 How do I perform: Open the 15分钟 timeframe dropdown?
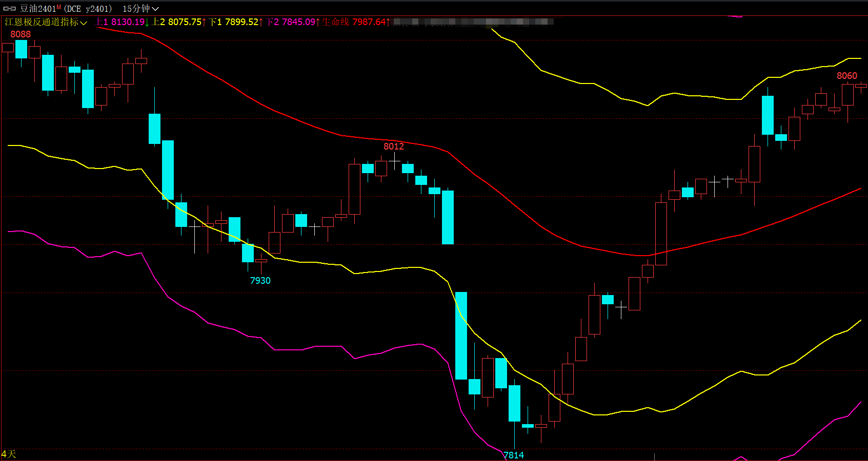(x=140, y=9)
